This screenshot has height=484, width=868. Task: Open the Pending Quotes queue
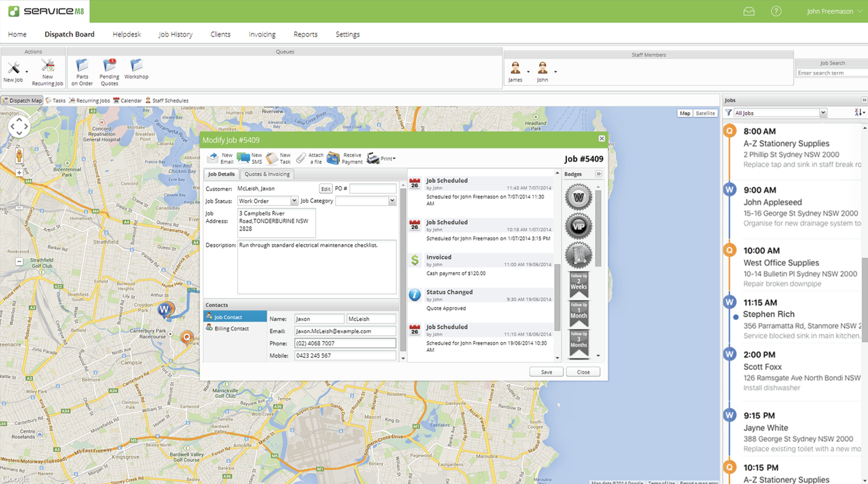point(109,66)
